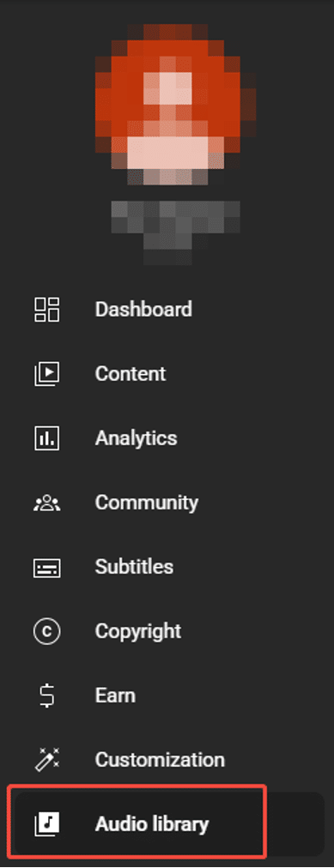This screenshot has width=334, height=868.
Task: Click the Dashboard grid icon
Action: tap(47, 310)
